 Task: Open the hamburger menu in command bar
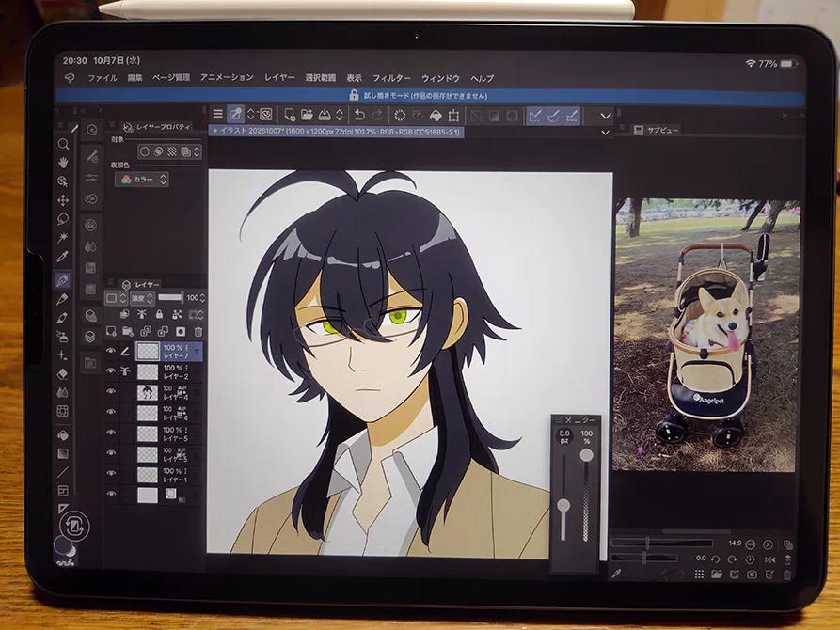pos(217,114)
